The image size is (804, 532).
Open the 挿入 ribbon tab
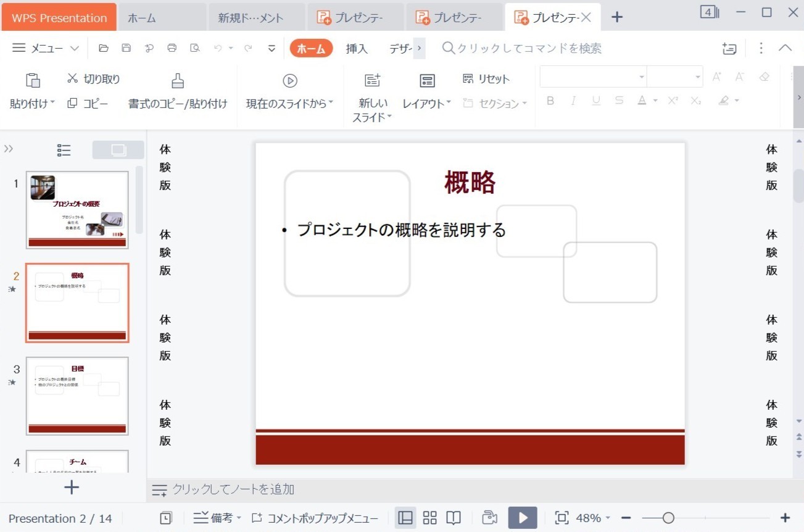(357, 49)
